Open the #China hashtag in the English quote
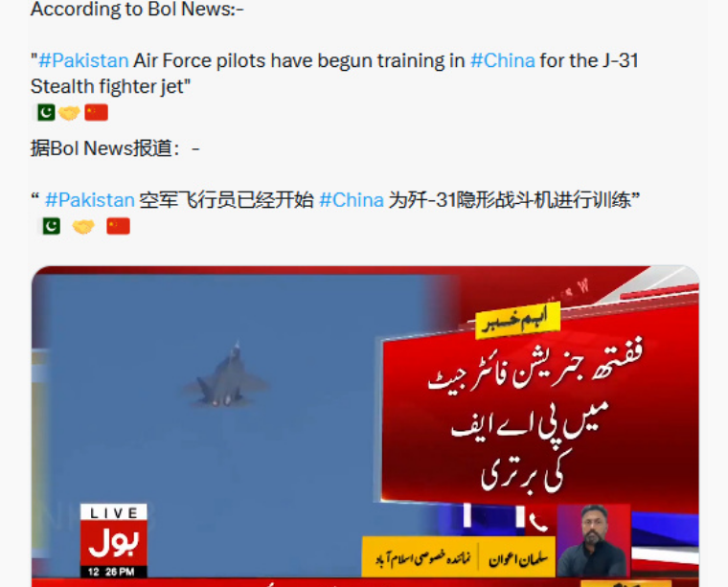Image resolution: width=728 pixels, height=587 pixels. [502, 60]
